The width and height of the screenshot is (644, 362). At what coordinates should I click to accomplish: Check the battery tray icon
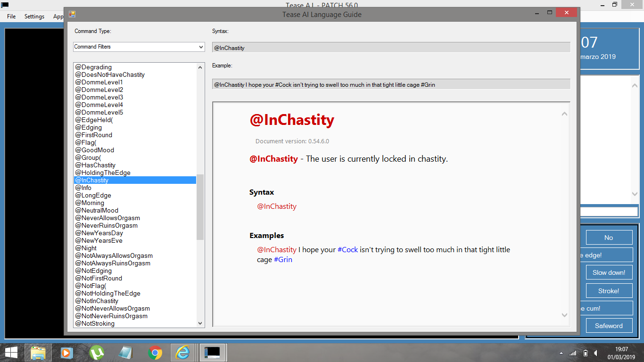pyautogui.click(x=585, y=353)
